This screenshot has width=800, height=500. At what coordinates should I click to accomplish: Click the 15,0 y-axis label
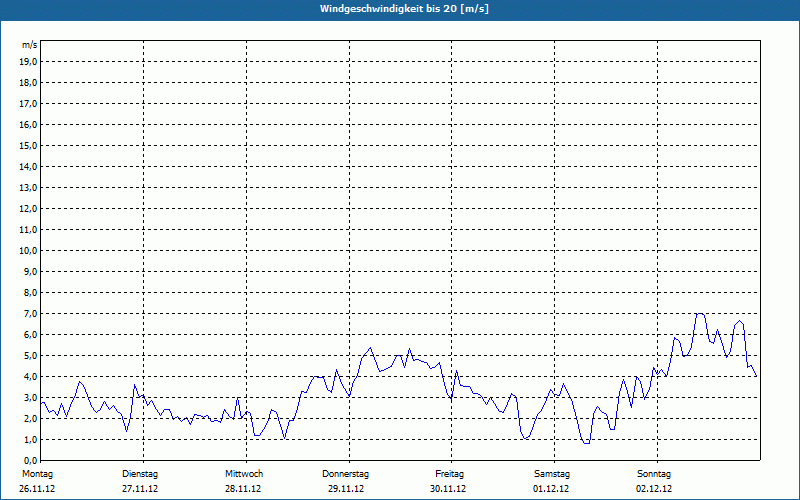(x=28, y=145)
